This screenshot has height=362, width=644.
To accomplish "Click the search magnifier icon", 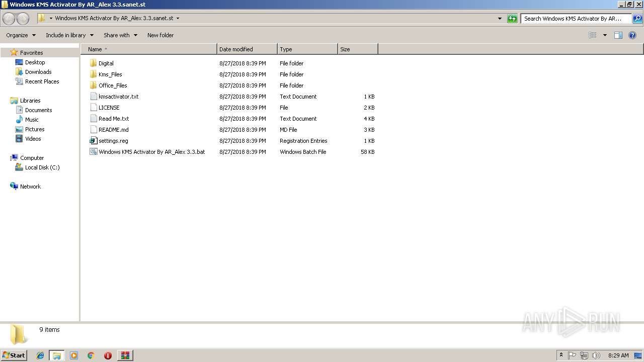I will click(x=637, y=19).
